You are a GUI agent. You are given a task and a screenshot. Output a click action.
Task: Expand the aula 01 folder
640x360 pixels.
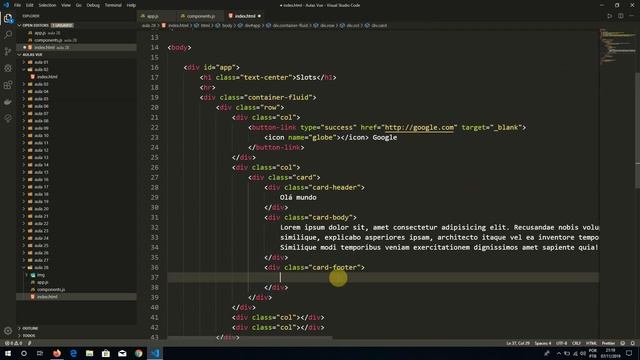tap(41, 62)
